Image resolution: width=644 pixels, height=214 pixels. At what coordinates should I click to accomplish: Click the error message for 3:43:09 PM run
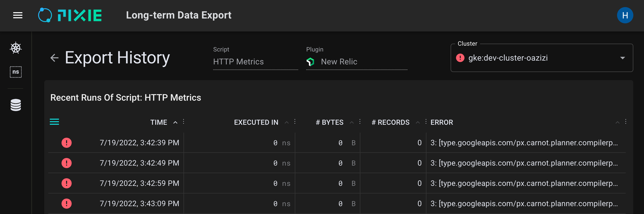524,204
